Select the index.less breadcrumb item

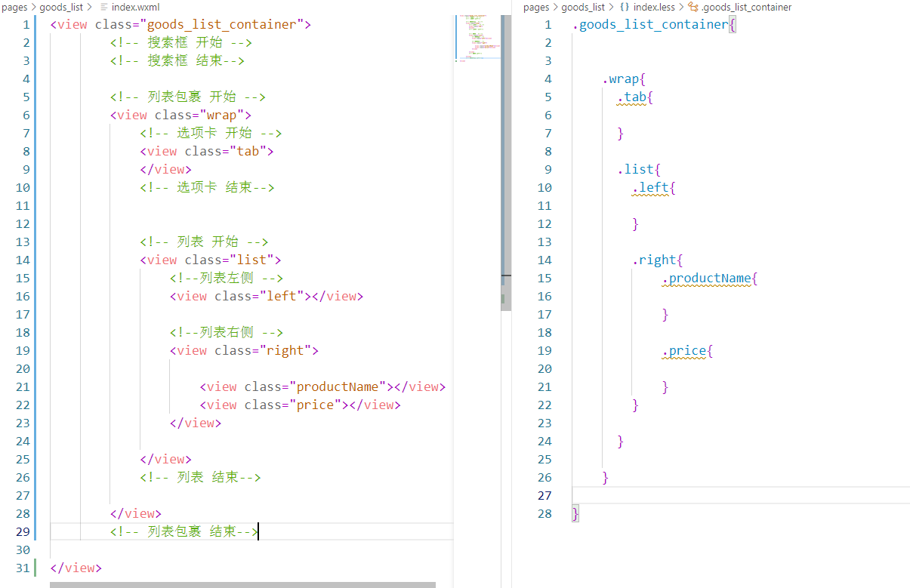click(x=653, y=7)
